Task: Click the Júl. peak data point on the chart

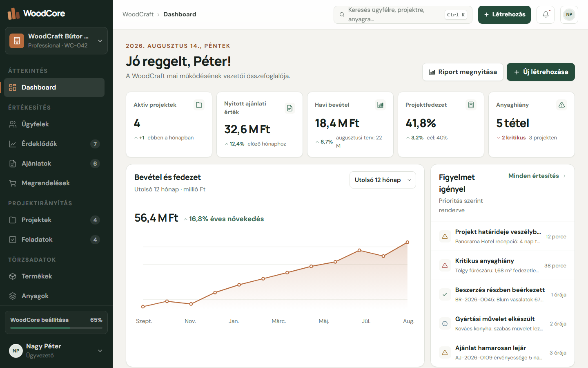Action: point(359,250)
